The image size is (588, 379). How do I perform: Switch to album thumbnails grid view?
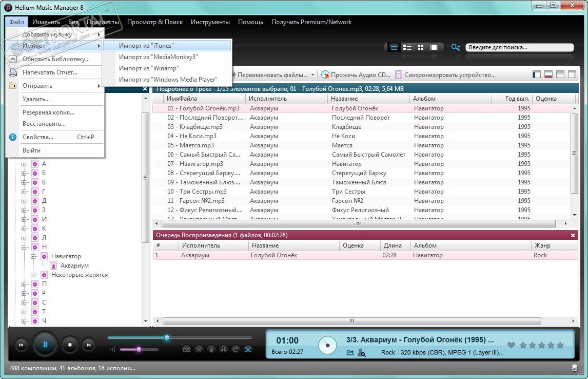point(421,47)
